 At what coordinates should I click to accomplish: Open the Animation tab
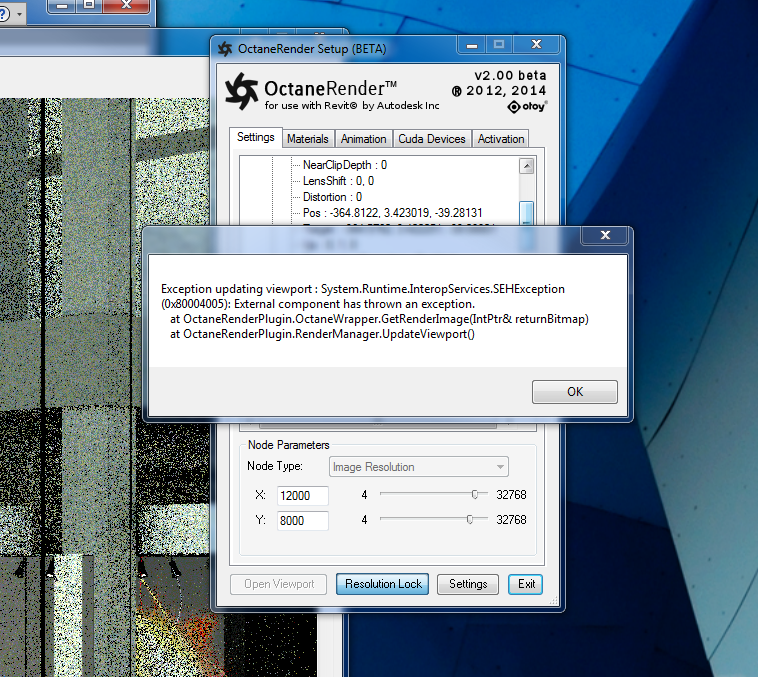pyautogui.click(x=364, y=139)
